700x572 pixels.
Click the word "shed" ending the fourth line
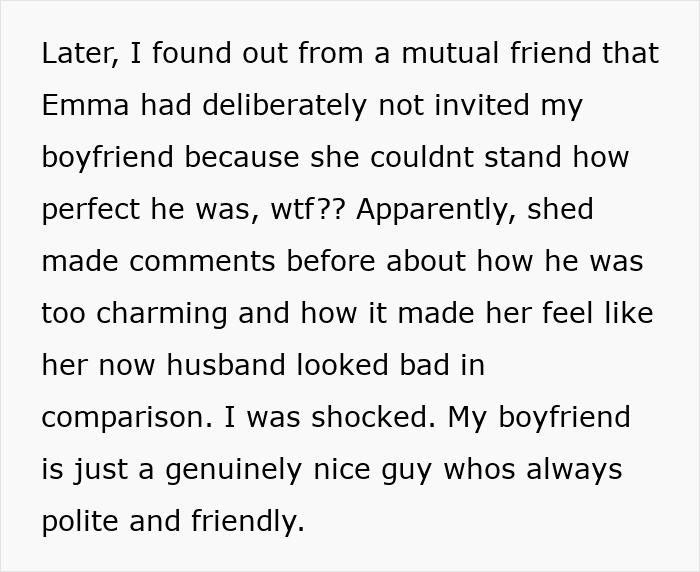[562, 210]
